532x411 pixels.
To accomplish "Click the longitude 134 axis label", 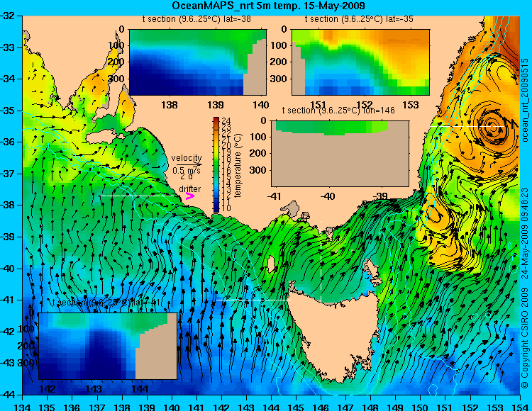I will 23,407.
